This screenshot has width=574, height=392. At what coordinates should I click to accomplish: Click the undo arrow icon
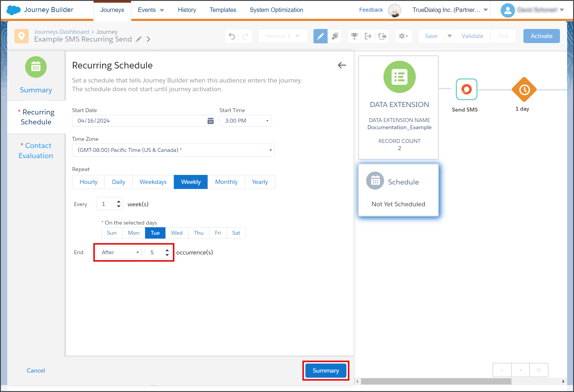click(x=232, y=36)
